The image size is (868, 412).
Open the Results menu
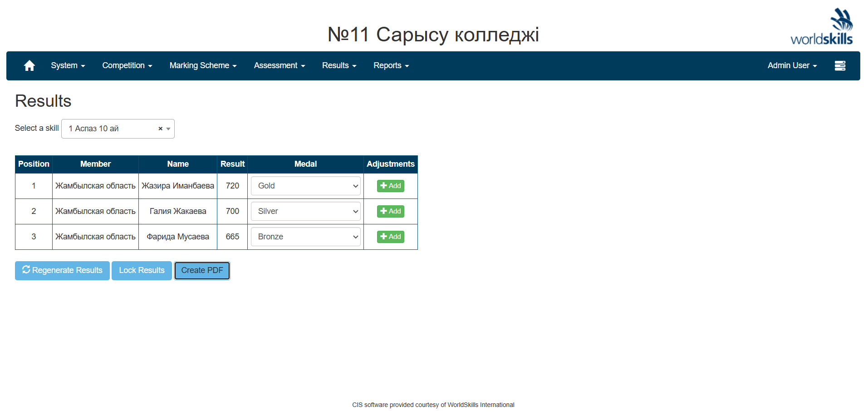pos(339,66)
